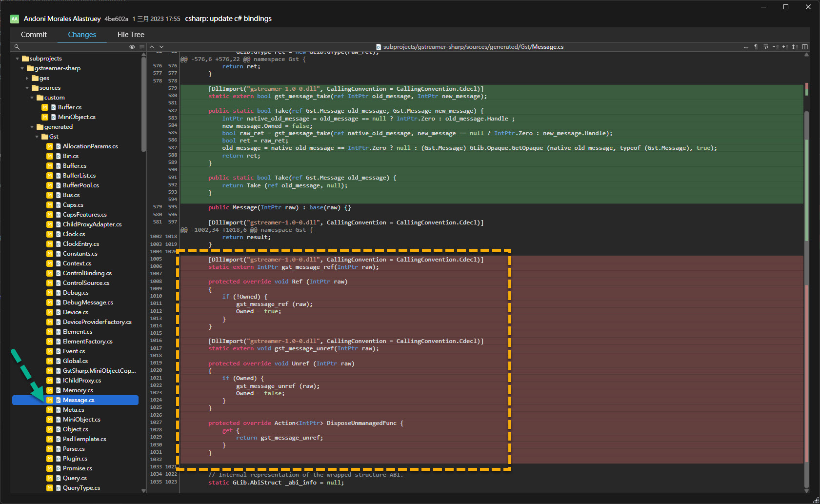Toggle show hidden symbols pilcrow icon
820x504 pixels.
pos(756,47)
